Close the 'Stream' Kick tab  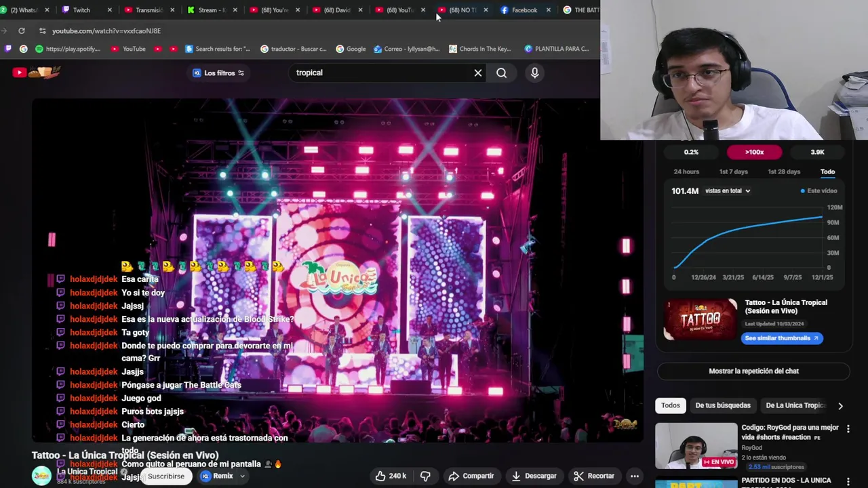click(x=235, y=10)
